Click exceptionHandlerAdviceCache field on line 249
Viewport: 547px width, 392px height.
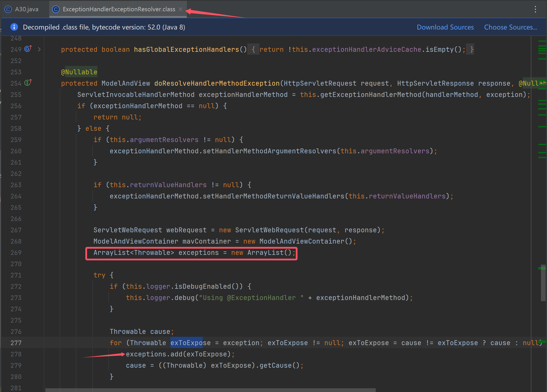[366, 49]
